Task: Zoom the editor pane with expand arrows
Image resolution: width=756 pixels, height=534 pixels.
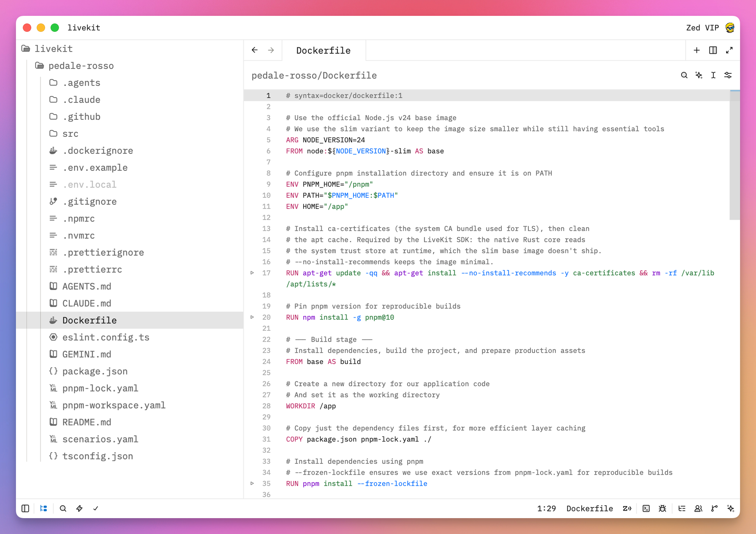Action: pyautogui.click(x=729, y=50)
